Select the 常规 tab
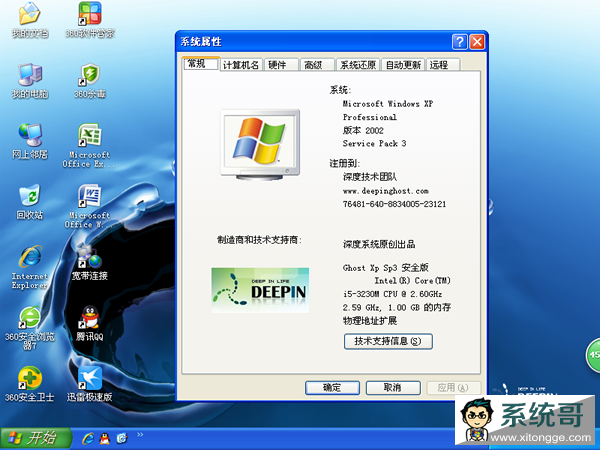600x450 pixels. point(201,64)
